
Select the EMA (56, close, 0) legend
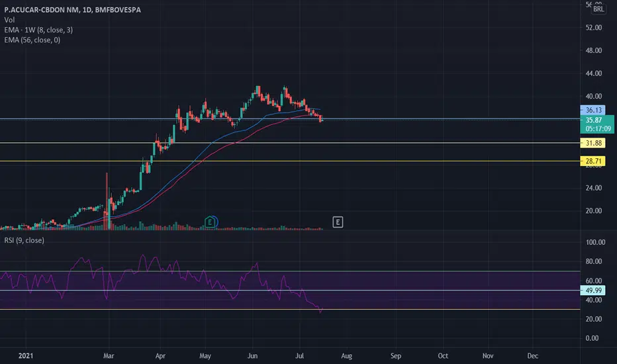(x=32, y=40)
